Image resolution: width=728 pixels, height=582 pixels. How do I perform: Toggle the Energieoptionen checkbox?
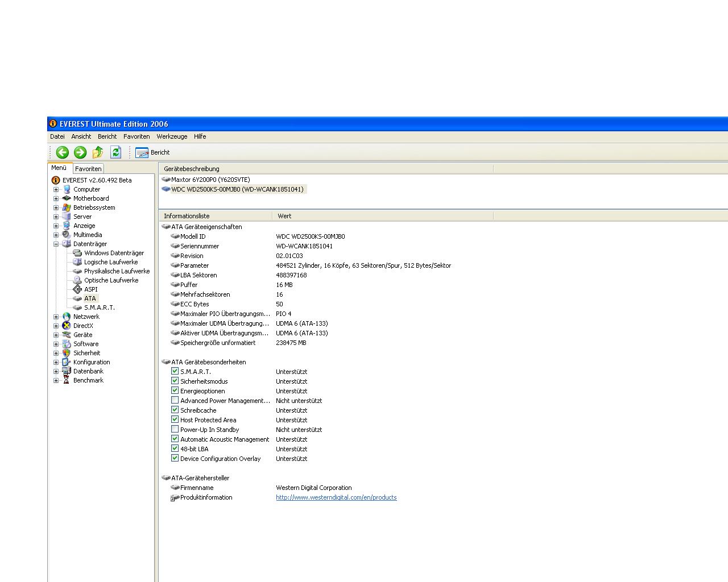click(175, 390)
